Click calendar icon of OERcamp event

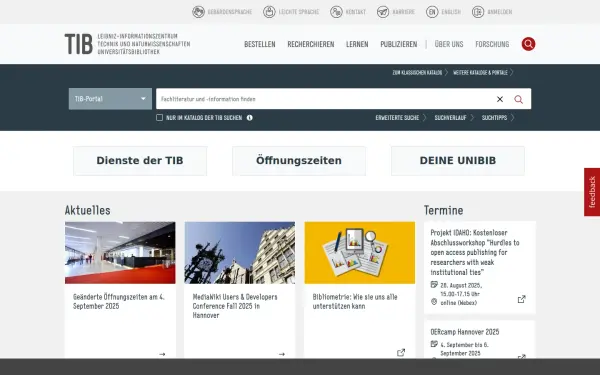click(434, 344)
